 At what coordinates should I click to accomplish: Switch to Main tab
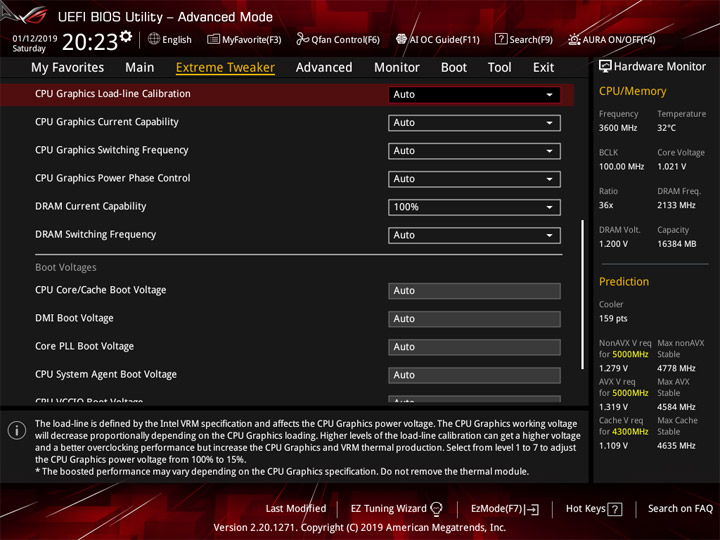[x=140, y=68]
